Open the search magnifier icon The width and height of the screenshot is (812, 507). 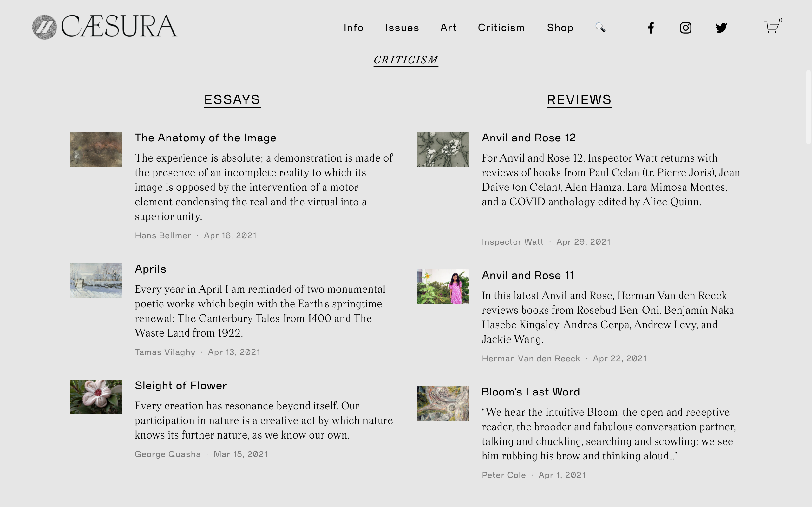point(600,27)
